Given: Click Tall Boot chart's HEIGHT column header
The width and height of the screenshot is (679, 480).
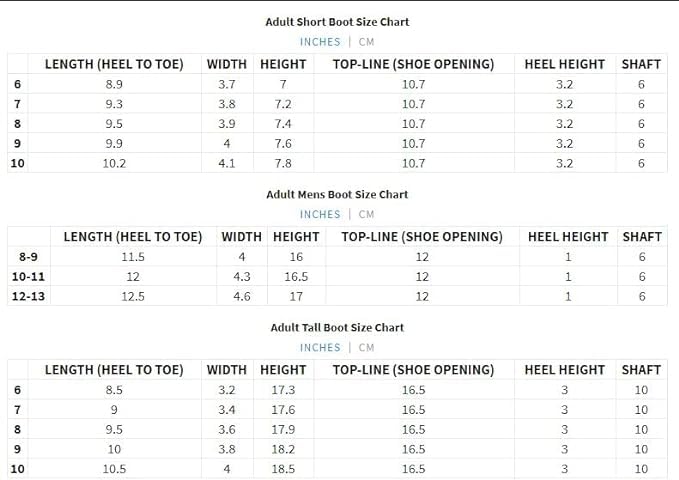Looking at the screenshot, I should pos(283,370).
